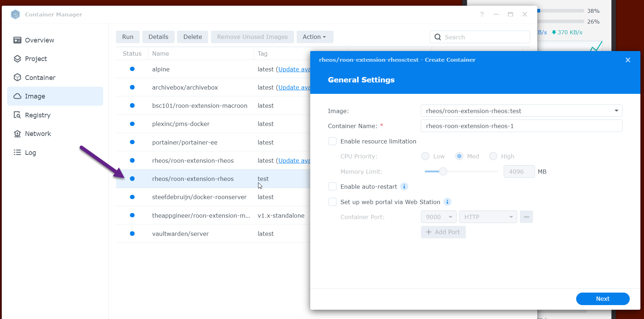Switch to the Container section
The width and height of the screenshot is (644, 319).
tap(55, 77)
